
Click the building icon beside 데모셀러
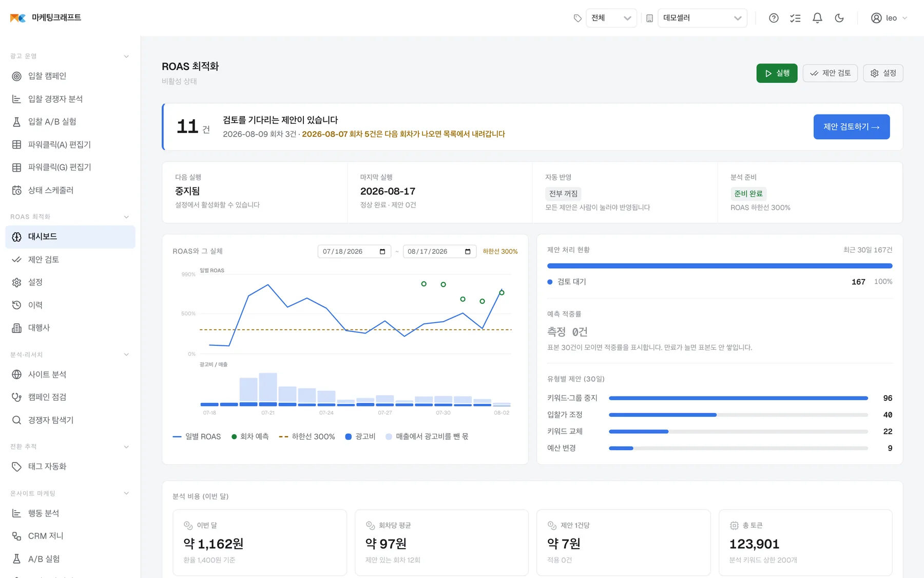tap(649, 18)
